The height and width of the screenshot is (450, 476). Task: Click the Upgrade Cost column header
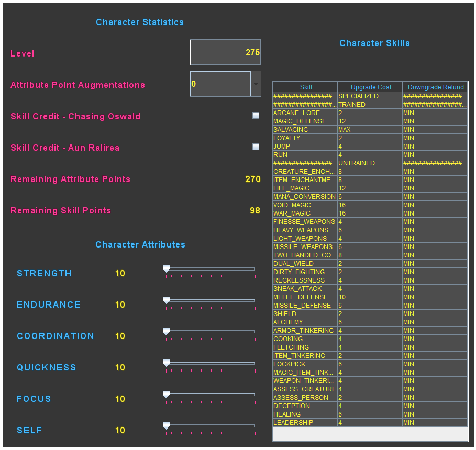tap(370, 87)
